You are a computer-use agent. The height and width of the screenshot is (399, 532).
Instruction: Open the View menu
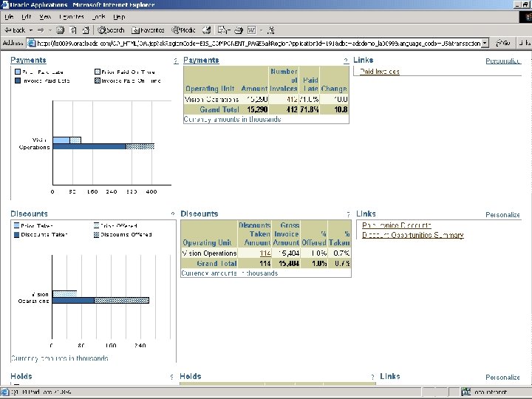pyautogui.click(x=45, y=16)
